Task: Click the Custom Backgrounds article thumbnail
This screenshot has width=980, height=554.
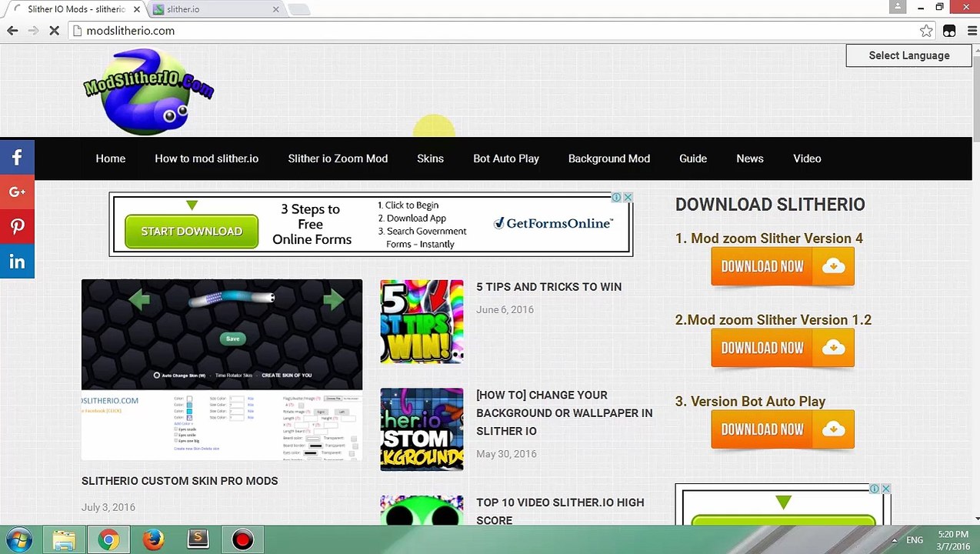Action: (422, 429)
